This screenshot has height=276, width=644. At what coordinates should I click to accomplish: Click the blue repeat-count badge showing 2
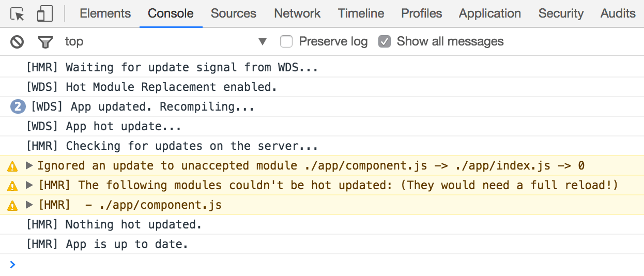(18, 107)
